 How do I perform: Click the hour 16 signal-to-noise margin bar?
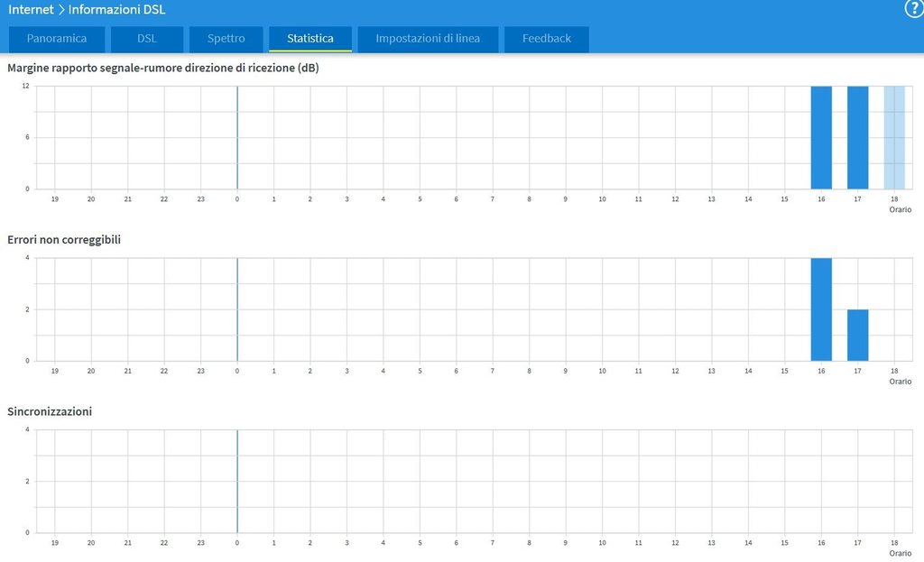[821, 137]
